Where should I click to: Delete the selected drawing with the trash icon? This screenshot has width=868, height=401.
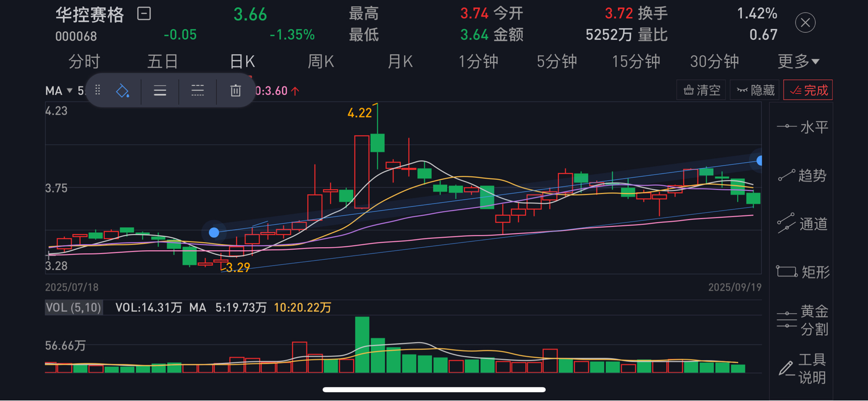click(236, 91)
